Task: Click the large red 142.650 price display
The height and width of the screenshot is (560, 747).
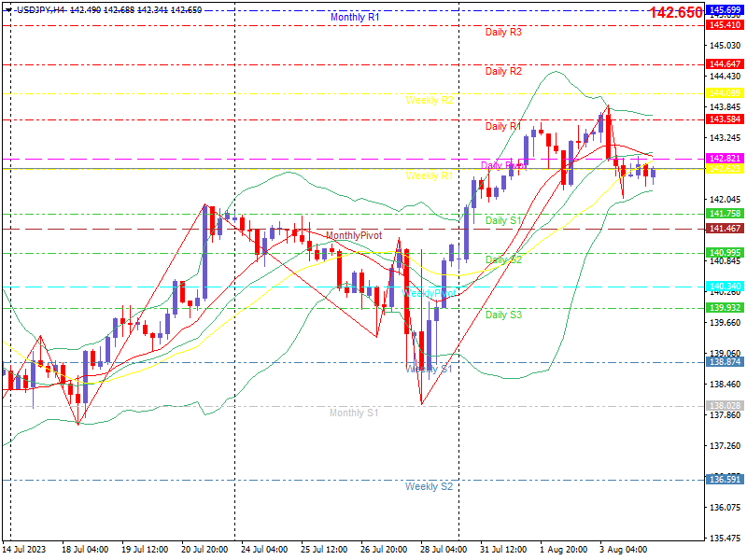Action: point(676,12)
